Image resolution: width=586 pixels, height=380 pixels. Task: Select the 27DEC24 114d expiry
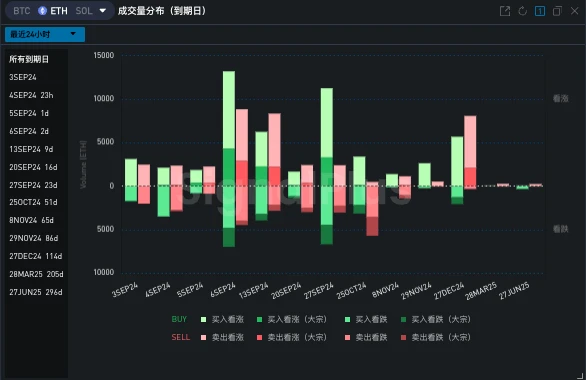(36, 256)
